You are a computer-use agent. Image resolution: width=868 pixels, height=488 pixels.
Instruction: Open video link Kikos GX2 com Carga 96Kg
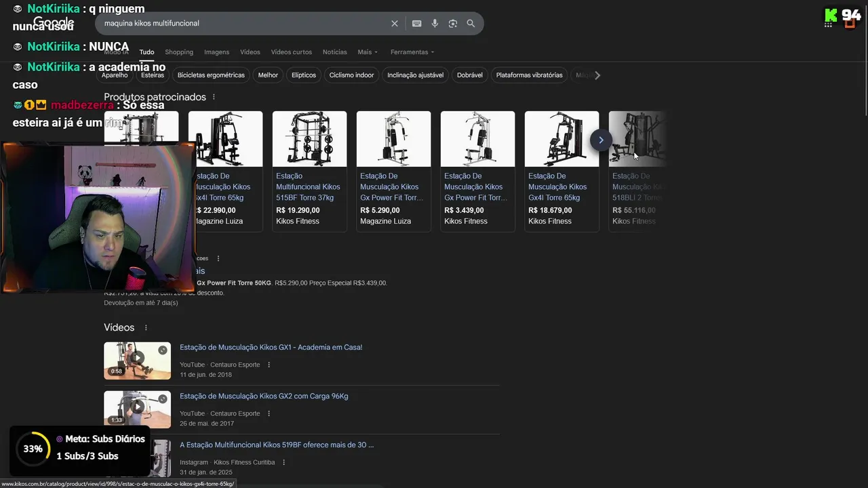pyautogui.click(x=264, y=396)
